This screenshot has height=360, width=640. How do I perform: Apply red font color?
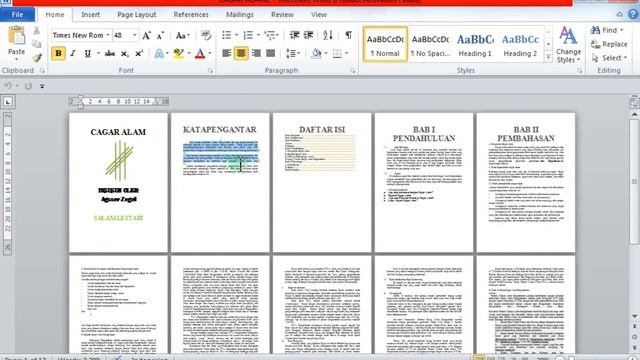coord(200,53)
